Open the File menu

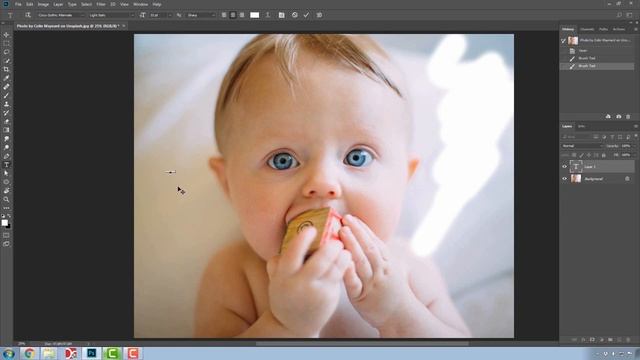(18, 4)
